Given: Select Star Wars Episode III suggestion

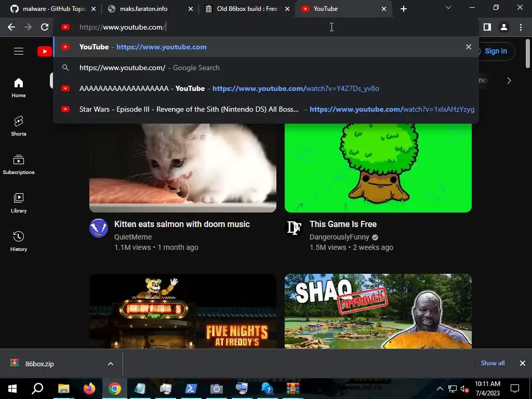Looking at the screenshot, I should (x=266, y=109).
